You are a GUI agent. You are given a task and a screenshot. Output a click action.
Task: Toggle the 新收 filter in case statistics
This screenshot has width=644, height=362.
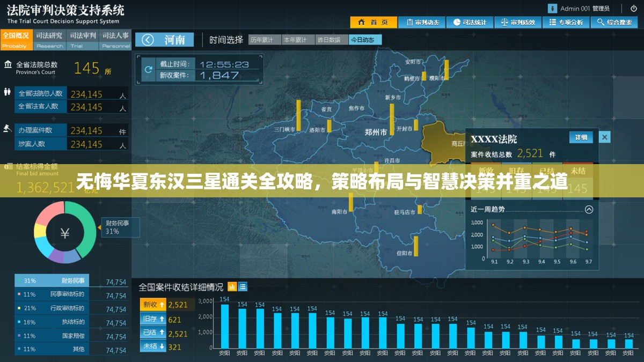pos(152,304)
